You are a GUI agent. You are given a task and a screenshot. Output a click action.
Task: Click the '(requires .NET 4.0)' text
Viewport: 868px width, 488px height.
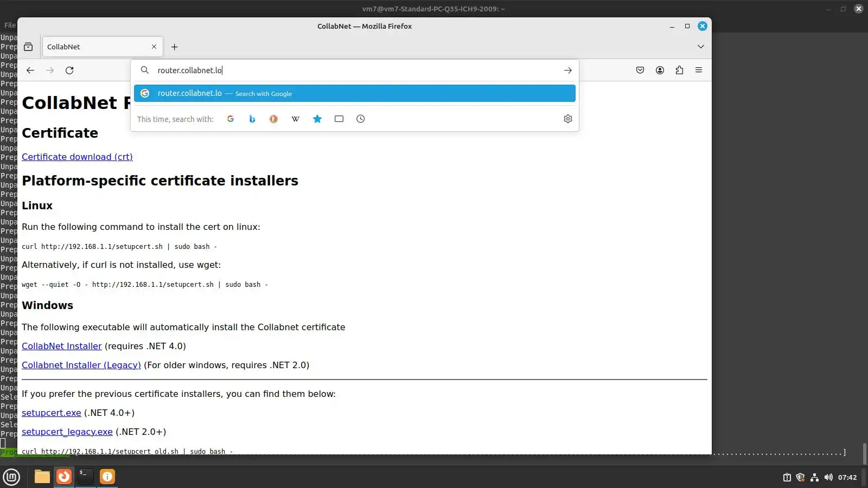pyautogui.click(x=145, y=346)
